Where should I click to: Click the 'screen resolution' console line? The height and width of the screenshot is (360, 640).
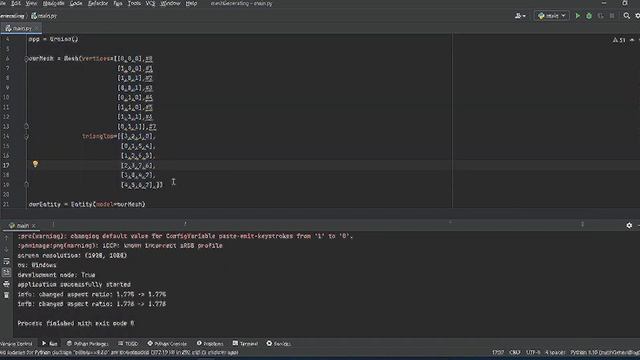pos(72,256)
